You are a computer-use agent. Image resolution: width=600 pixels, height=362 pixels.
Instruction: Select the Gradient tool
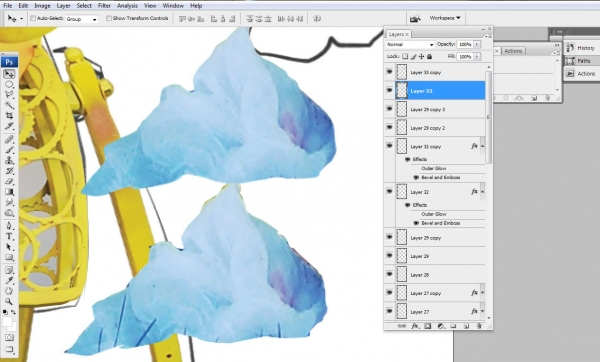coord(9,192)
